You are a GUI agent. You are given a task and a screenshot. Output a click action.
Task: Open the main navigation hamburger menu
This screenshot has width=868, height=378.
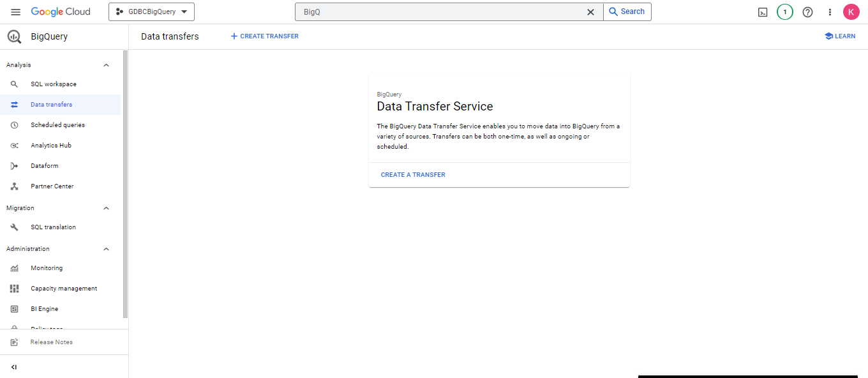[16, 12]
